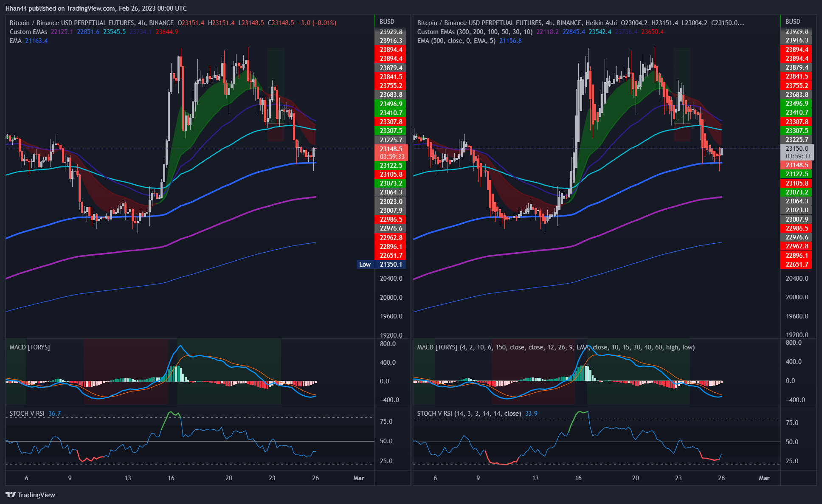Click the date 26 on the right chart time axis

click(x=721, y=478)
